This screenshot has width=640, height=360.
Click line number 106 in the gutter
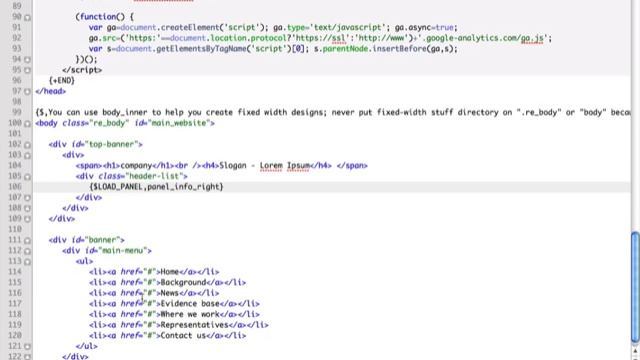pyautogui.click(x=15, y=187)
